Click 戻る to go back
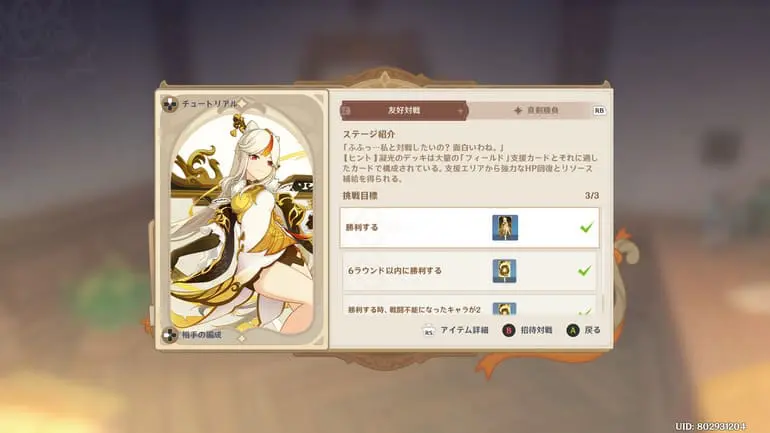The width and height of the screenshot is (770, 433). 592,330
